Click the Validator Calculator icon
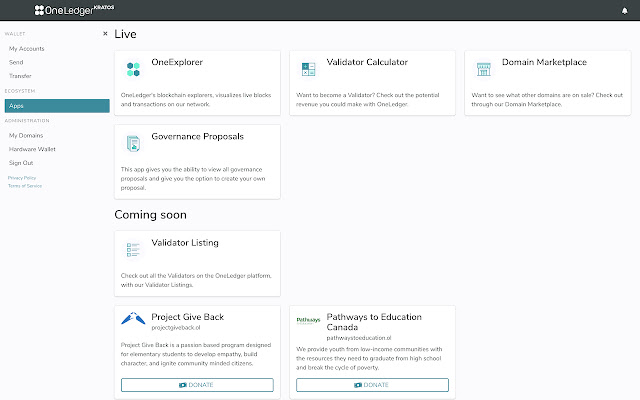640x400 pixels. coord(308,69)
